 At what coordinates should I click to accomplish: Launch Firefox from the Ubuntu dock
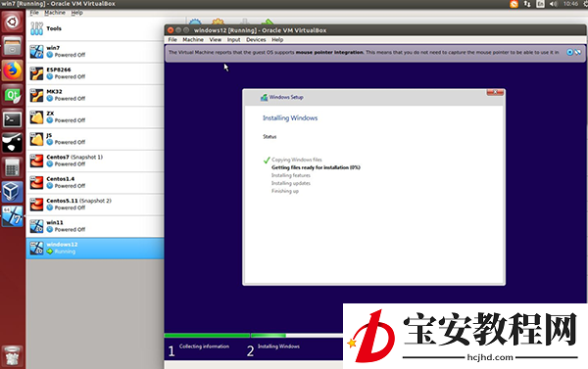13,70
